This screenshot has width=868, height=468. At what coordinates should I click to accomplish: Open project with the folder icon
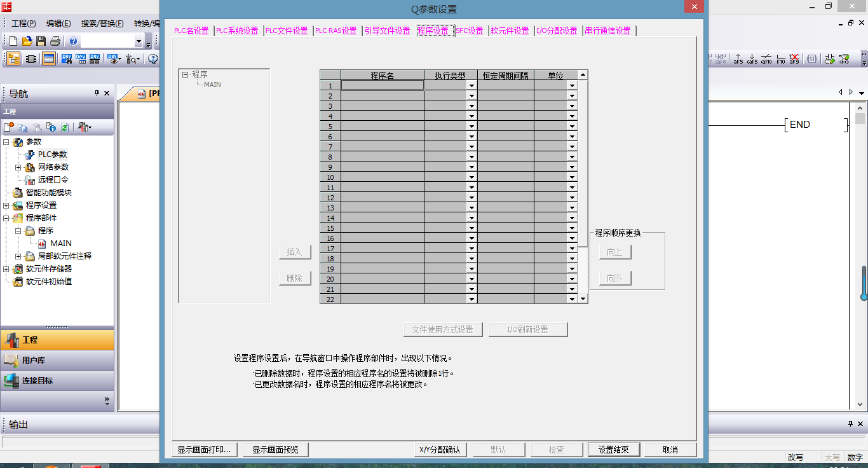pos(27,41)
